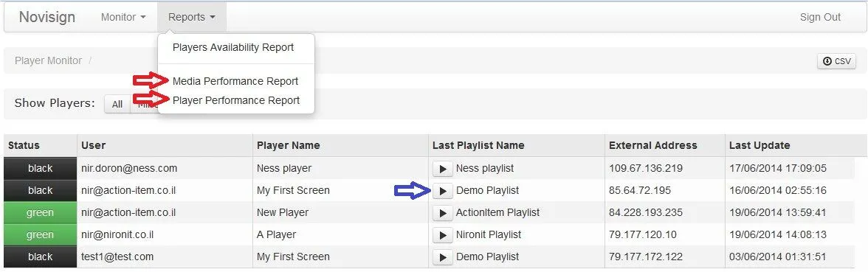Select the Nironit Playlist name
The width and height of the screenshot is (868, 272).
pyautogui.click(x=489, y=235)
